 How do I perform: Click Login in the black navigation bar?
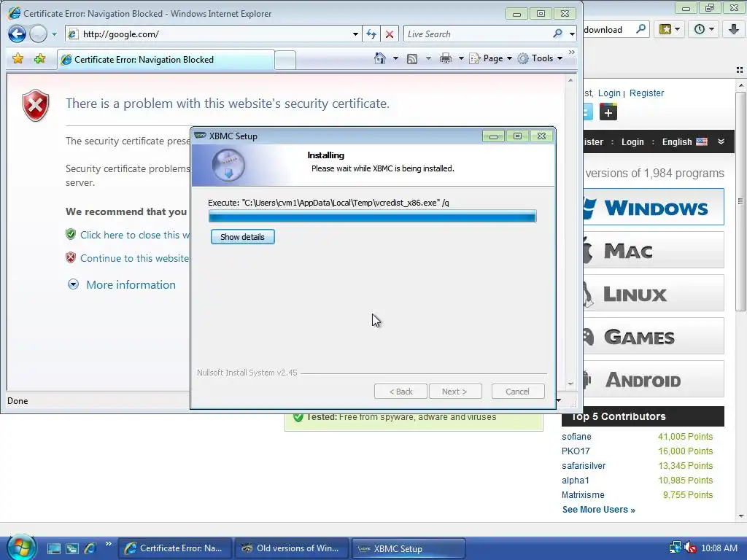coord(632,142)
